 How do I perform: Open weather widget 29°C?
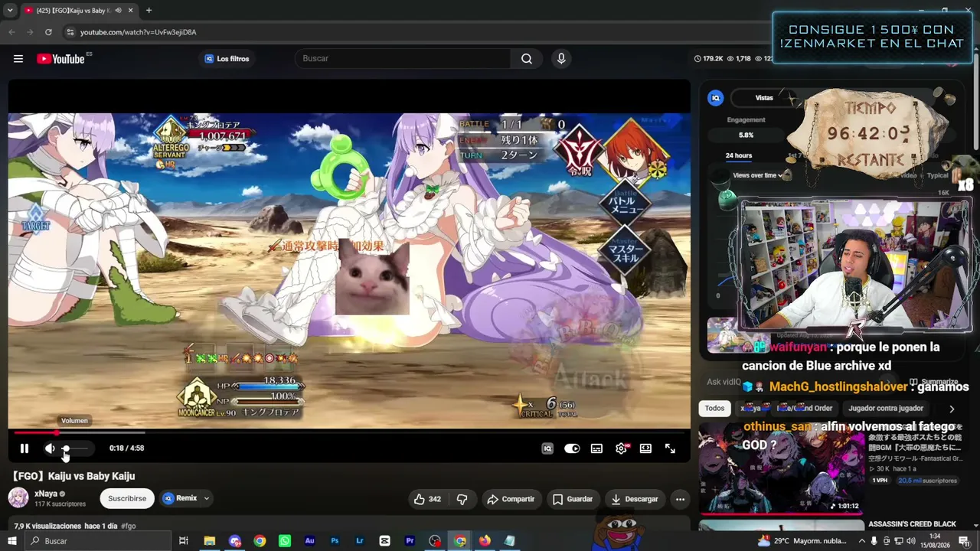pyautogui.click(x=801, y=541)
